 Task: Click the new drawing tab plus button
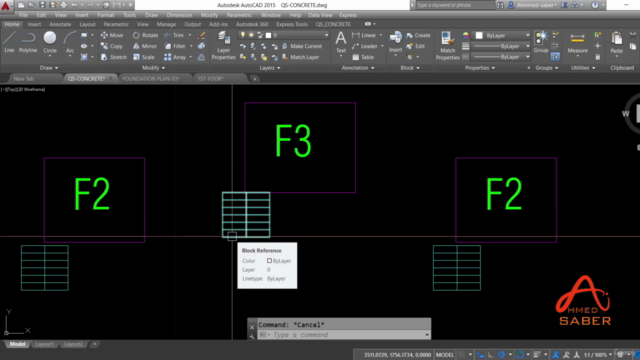click(x=255, y=79)
